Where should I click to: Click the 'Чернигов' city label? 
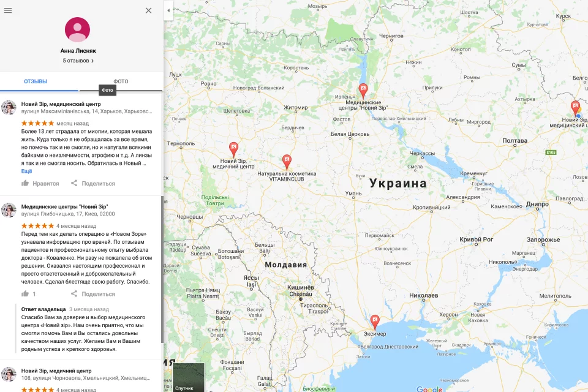(391, 36)
